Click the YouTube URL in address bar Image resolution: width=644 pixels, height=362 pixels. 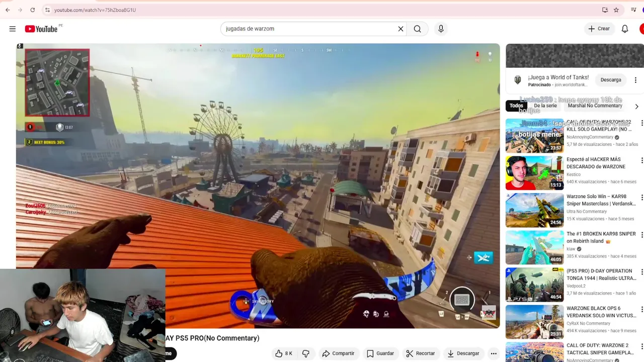[95, 10]
